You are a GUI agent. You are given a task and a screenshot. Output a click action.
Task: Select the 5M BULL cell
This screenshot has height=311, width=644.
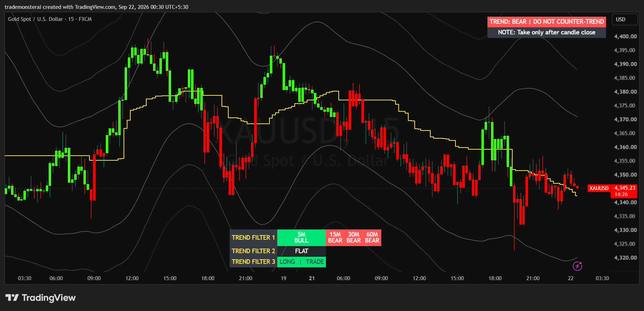(301, 238)
